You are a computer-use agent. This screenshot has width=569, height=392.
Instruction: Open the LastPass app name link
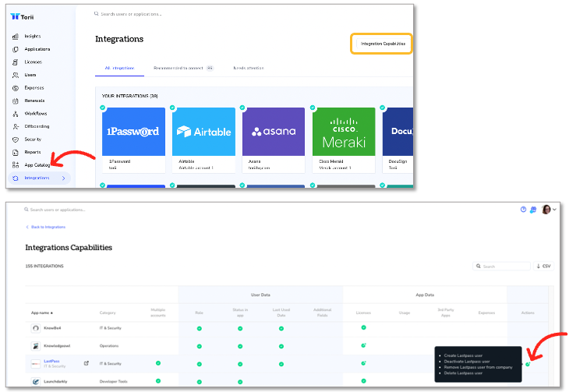(x=51, y=361)
